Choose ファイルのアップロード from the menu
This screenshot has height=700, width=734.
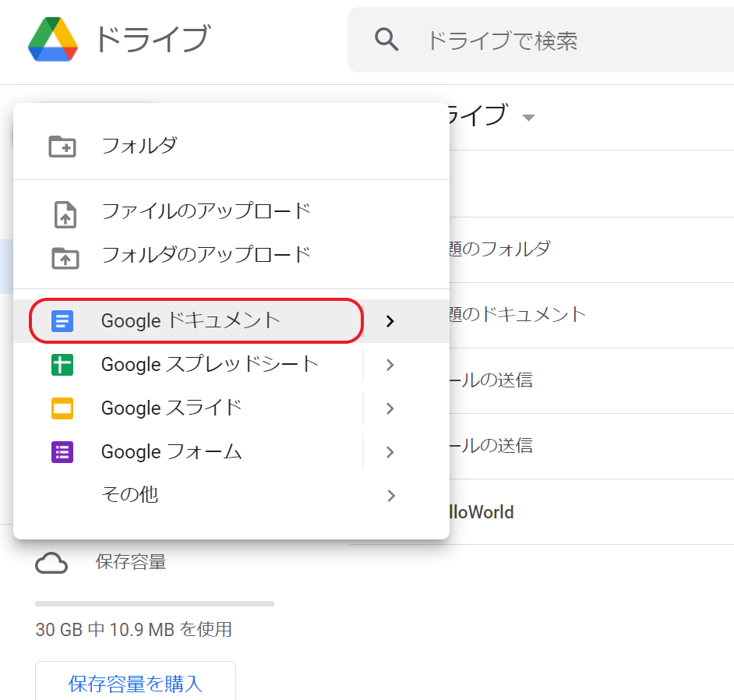coord(231,212)
